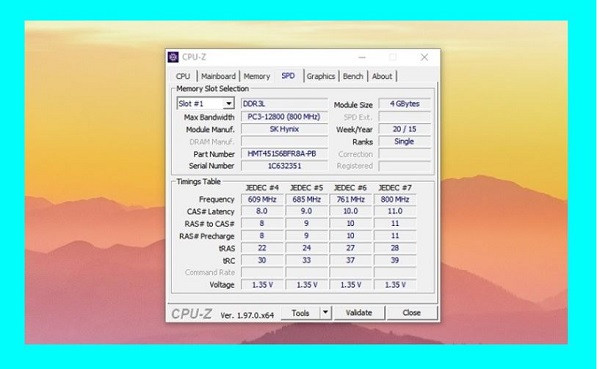Click the JEDEC #7 column header
Image resolution: width=600 pixels, height=369 pixels.
[x=395, y=188]
